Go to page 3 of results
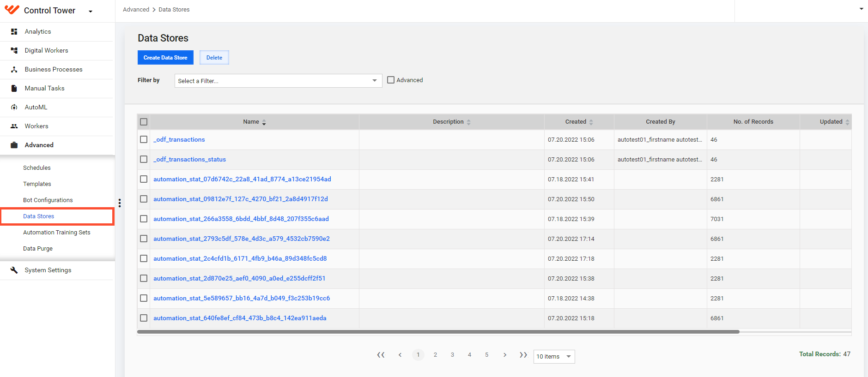The image size is (868, 377). click(452, 355)
